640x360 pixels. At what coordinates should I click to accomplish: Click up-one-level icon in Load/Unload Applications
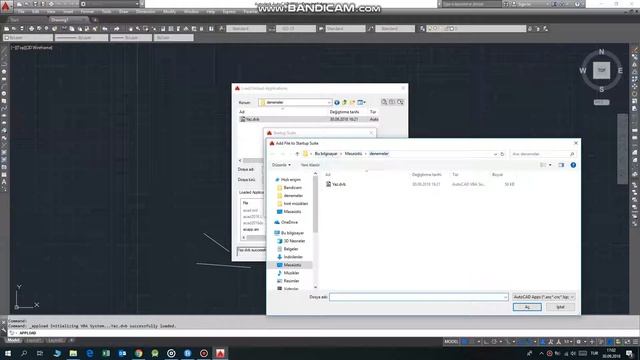tap(344, 102)
